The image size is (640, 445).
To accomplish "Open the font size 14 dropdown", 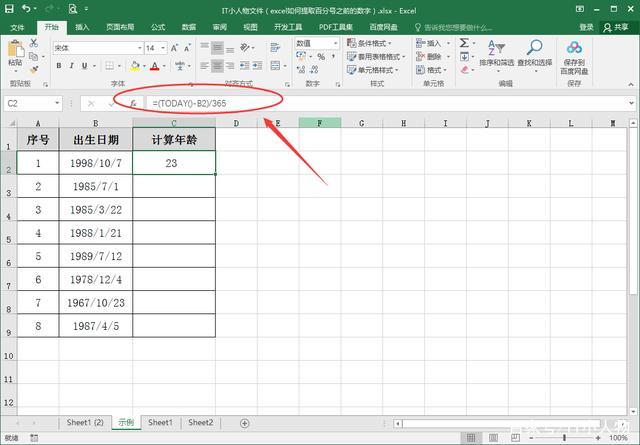I will point(163,48).
